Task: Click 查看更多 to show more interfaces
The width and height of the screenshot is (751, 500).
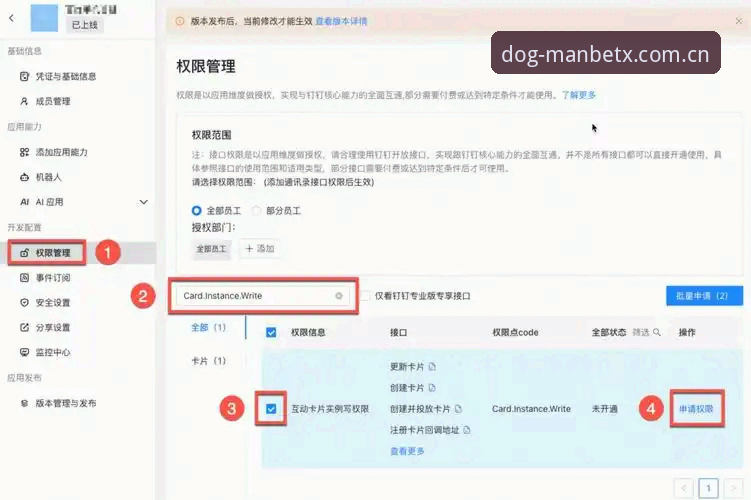Action: [x=407, y=451]
